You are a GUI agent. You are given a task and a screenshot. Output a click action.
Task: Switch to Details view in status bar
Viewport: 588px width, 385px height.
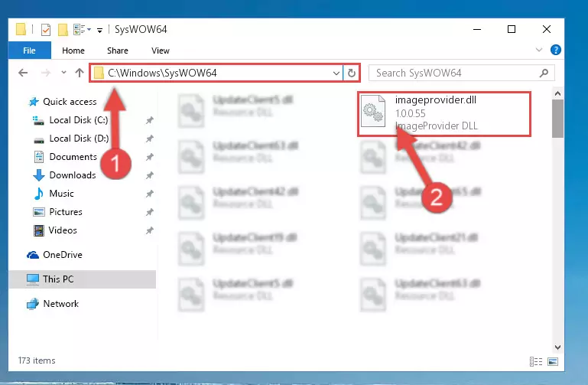pos(536,361)
